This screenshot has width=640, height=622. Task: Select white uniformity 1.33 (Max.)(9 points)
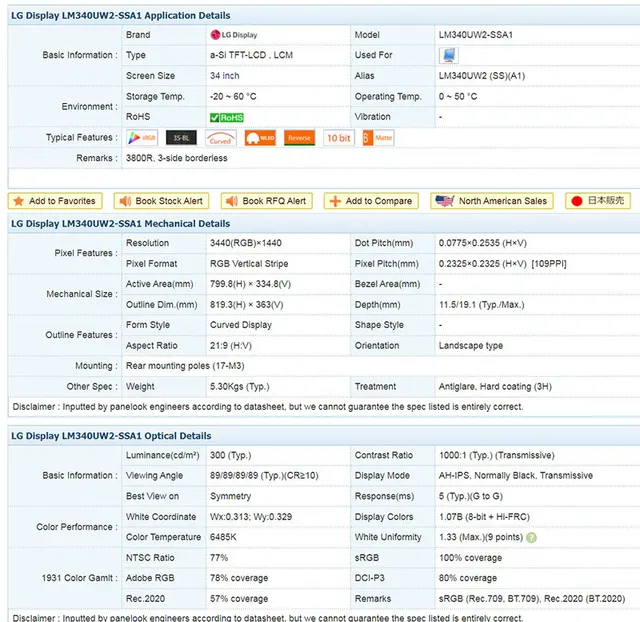click(481, 538)
